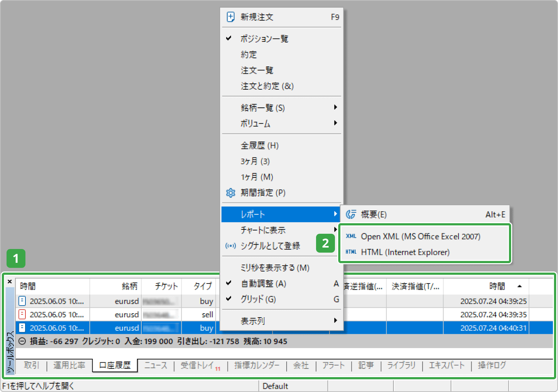The image size is (558, 392).
Task: Toggle グリッド (G) check option
Action: (282, 299)
